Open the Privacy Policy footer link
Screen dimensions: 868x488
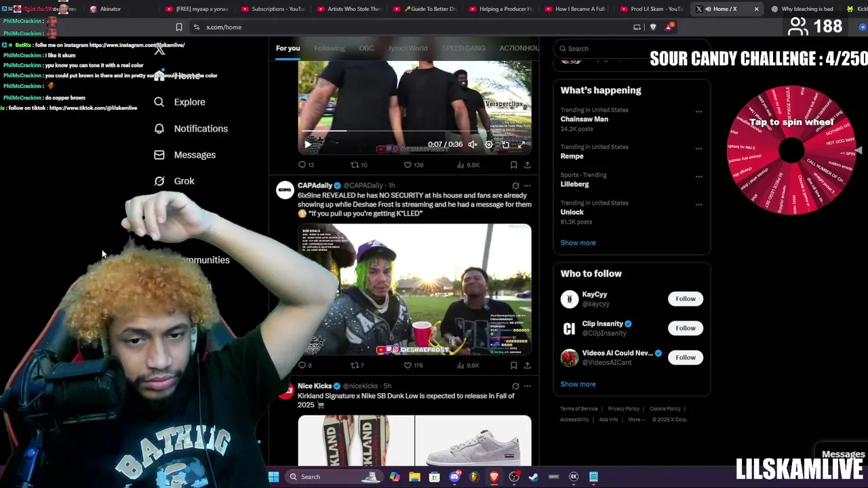coord(623,409)
